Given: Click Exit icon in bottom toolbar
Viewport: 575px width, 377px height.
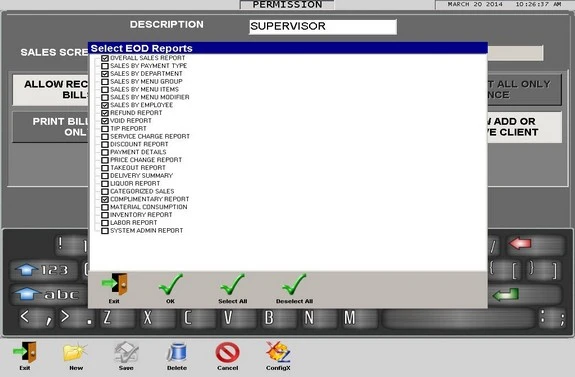Looking at the screenshot, I should tap(25, 352).
